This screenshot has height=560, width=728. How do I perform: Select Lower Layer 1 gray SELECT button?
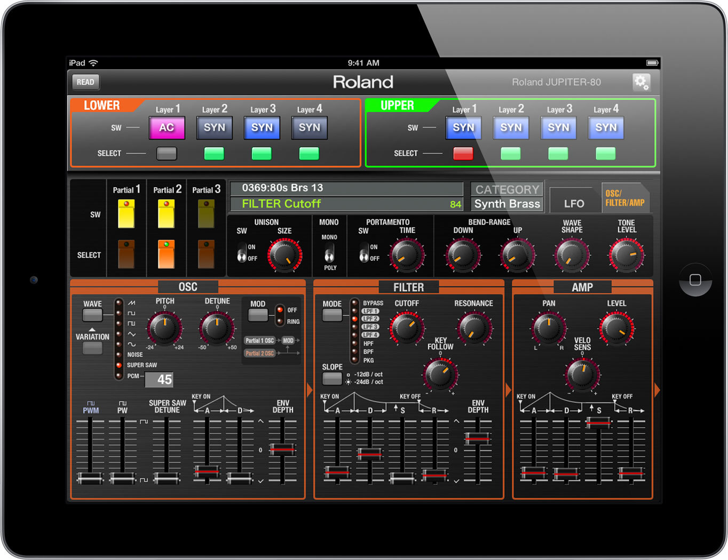tap(167, 154)
